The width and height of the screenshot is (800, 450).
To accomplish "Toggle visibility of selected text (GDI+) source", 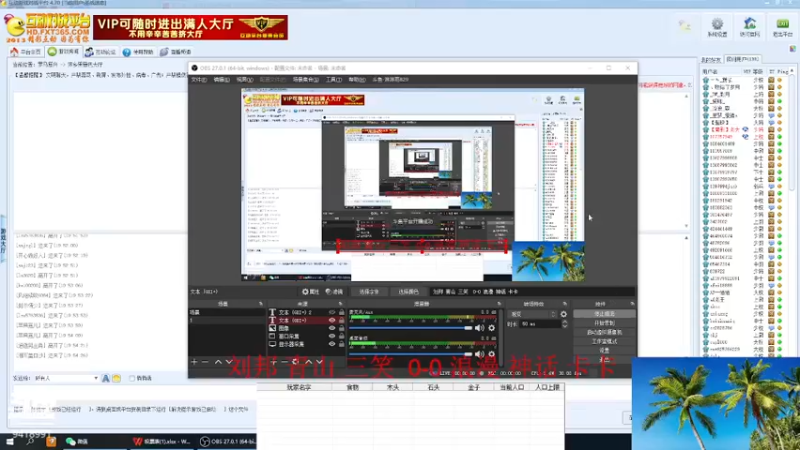I will pos(332,320).
